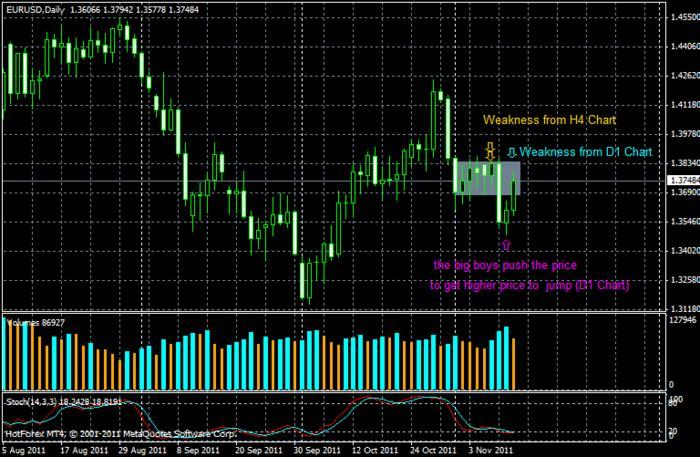Click the 1.4406 price axis label
The image size is (700, 457).
click(x=685, y=46)
